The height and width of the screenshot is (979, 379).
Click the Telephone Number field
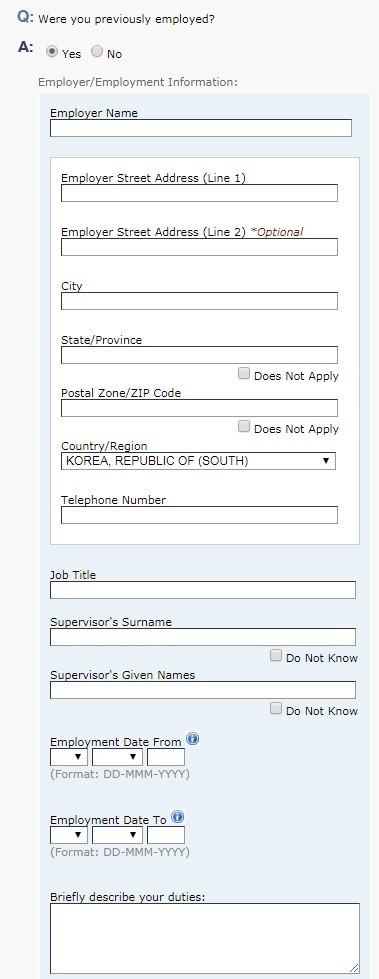pyautogui.click(x=199, y=515)
